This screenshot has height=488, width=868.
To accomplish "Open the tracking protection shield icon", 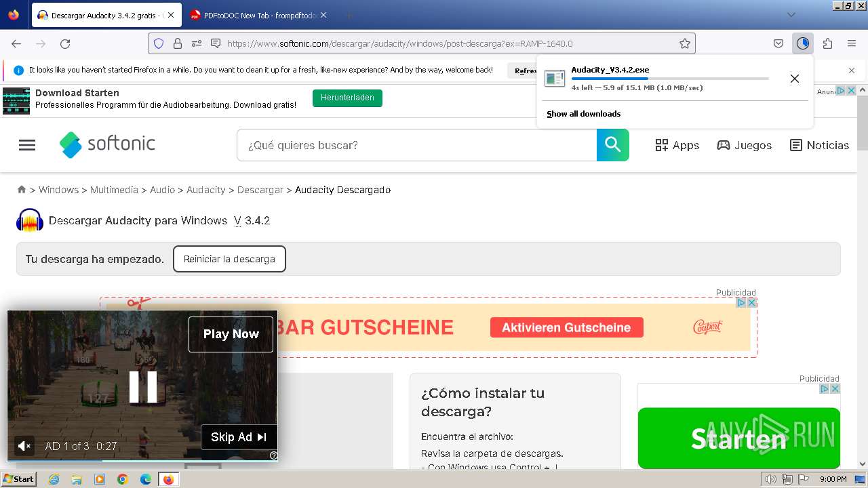I will tap(159, 43).
